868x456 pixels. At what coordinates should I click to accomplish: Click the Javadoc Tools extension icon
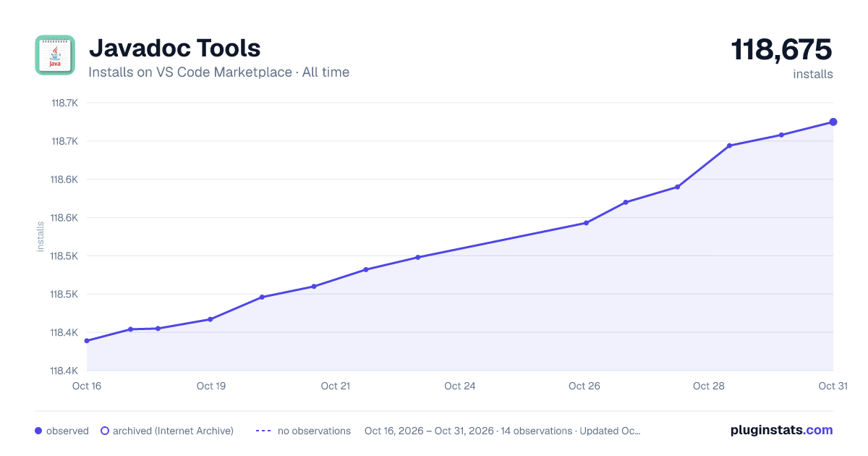click(x=55, y=55)
